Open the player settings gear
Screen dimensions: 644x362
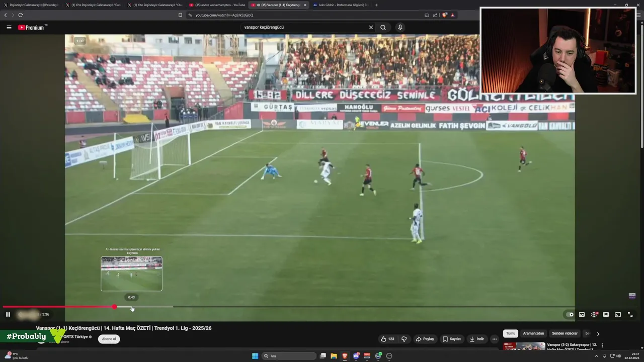click(594, 314)
